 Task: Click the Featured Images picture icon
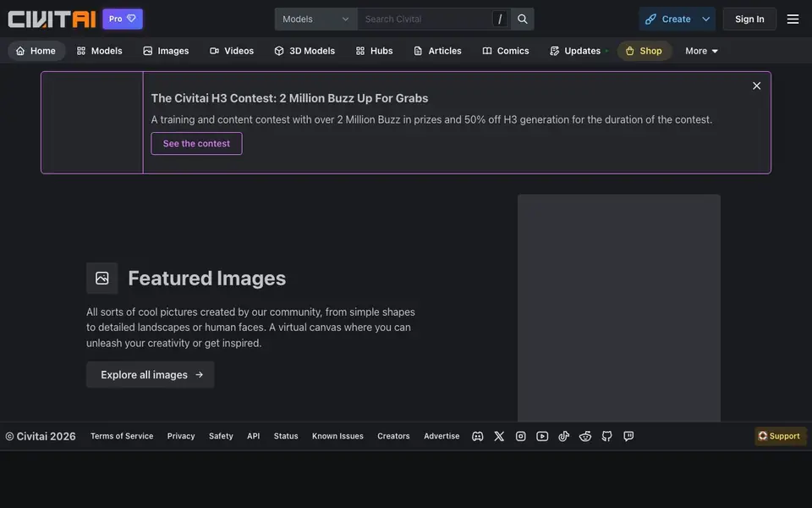click(x=102, y=279)
